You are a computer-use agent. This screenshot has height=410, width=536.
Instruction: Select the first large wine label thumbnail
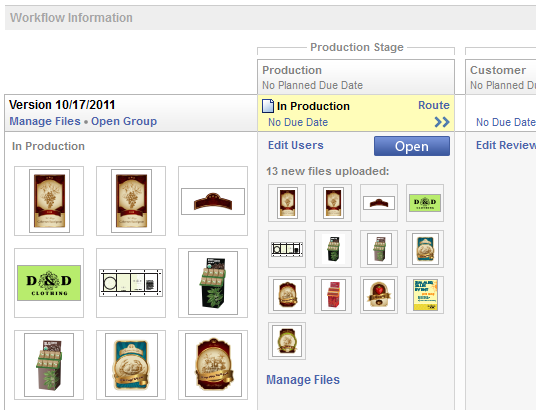tap(49, 201)
